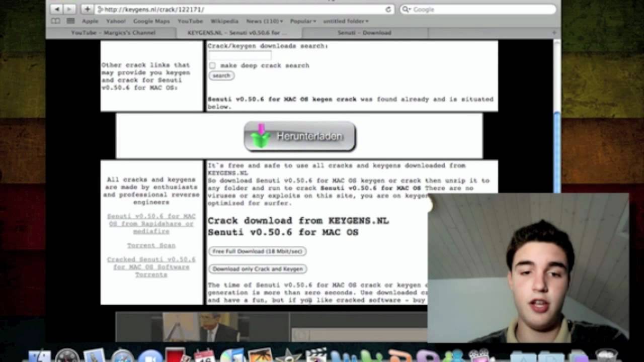Click 'Download only Crack and Keygen' button

coord(258,269)
